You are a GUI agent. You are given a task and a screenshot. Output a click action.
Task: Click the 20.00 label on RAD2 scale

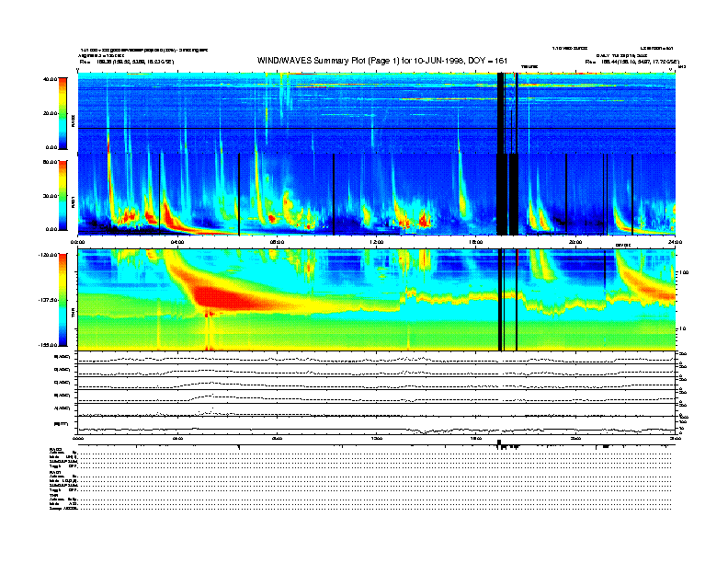click(50, 113)
